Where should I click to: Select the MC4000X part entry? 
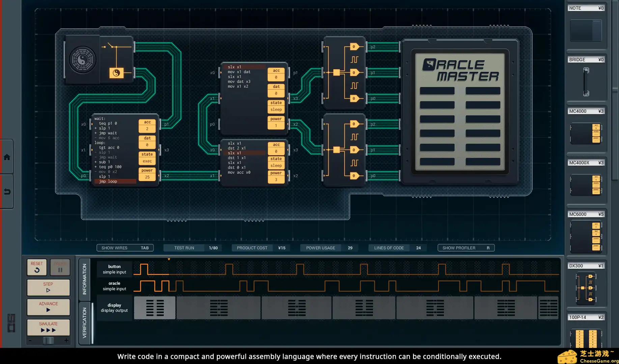586,185
